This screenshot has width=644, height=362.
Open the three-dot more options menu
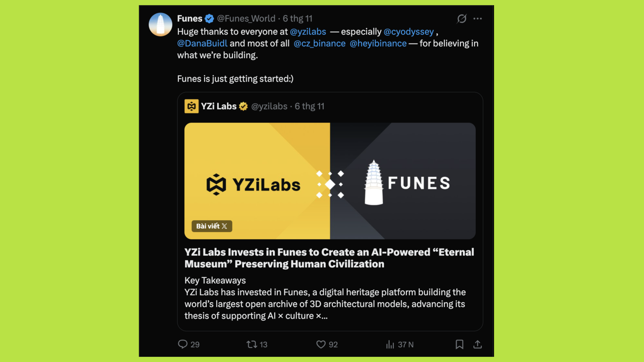(477, 19)
